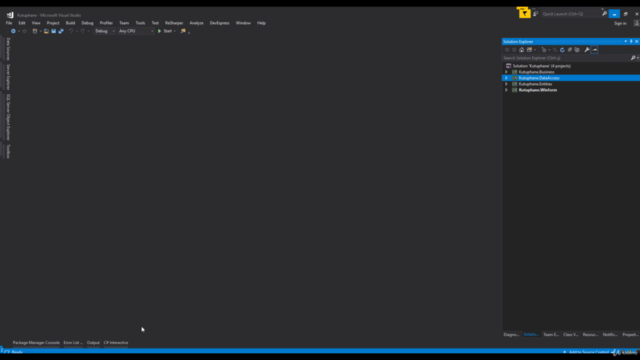The image size is (640, 360).
Task: Click the Save All toolbar icon
Action: click(x=61, y=31)
